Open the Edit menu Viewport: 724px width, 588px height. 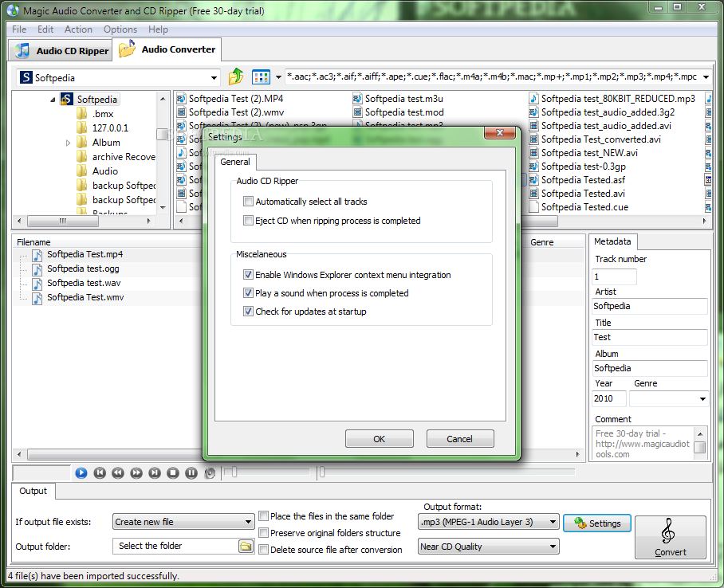tap(45, 29)
